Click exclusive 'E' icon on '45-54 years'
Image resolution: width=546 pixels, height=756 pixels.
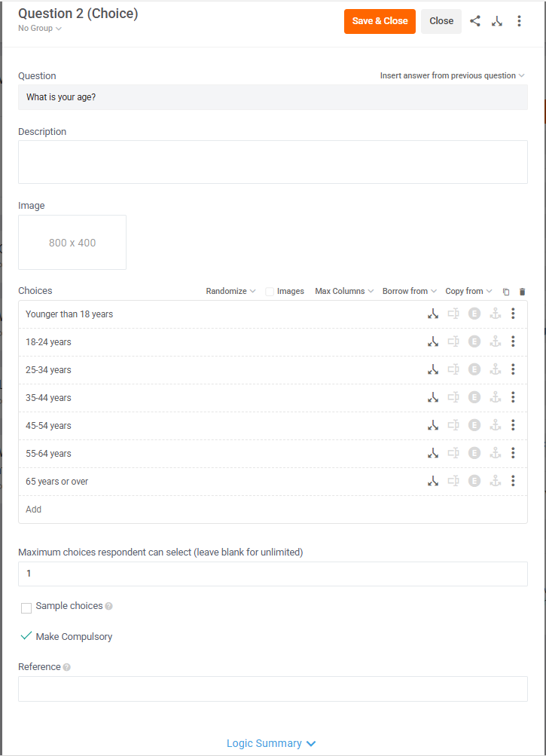(474, 426)
